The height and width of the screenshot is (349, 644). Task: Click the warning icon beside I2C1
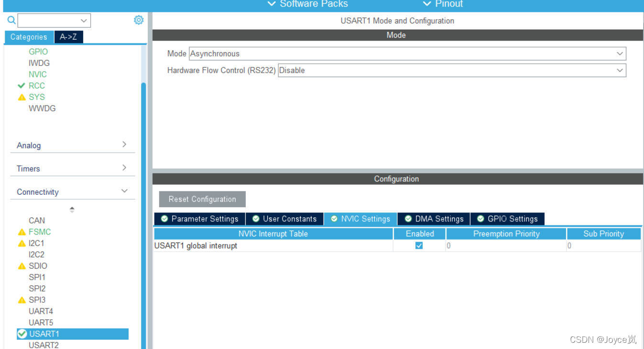coord(22,243)
